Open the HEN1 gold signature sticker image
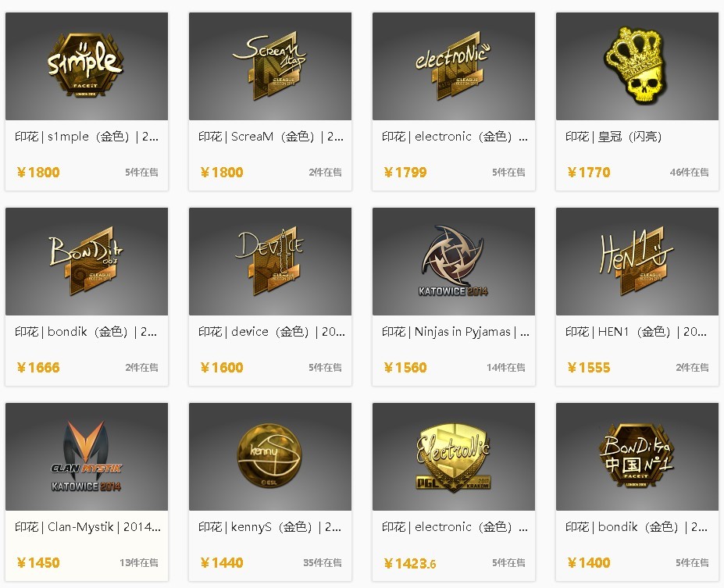The width and height of the screenshot is (724, 588). point(637,262)
